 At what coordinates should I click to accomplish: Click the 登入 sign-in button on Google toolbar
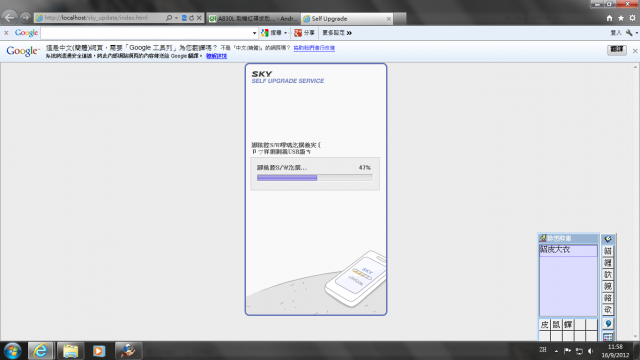tap(616, 33)
